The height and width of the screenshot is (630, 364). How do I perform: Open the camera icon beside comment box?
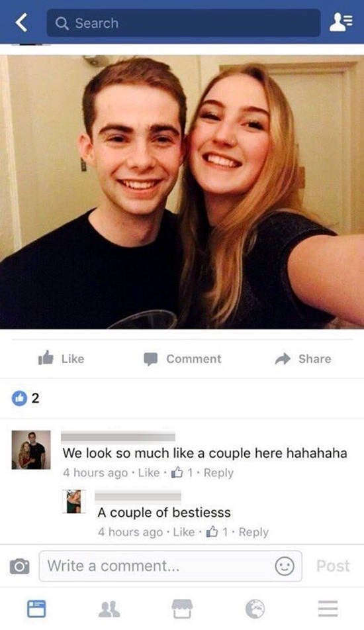point(20,566)
